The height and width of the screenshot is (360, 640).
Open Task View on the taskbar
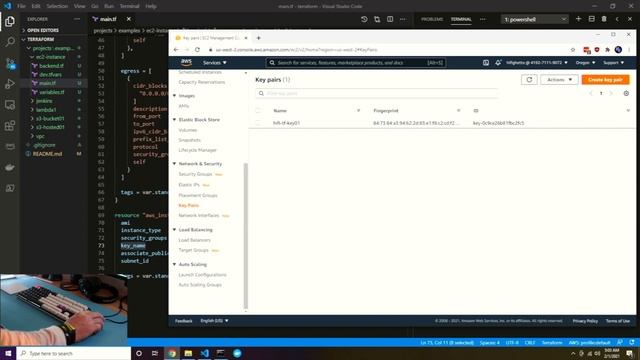pyautogui.click(x=155, y=353)
